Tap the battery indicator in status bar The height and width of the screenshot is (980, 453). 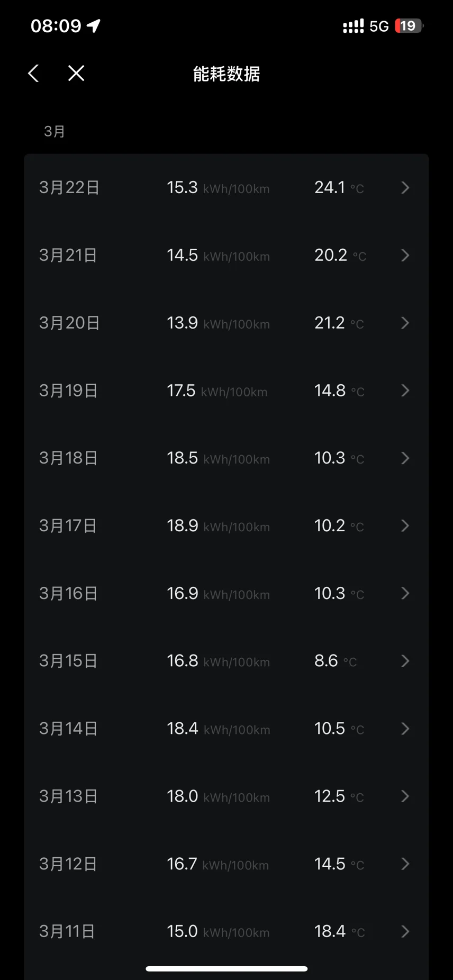tap(409, 26)
